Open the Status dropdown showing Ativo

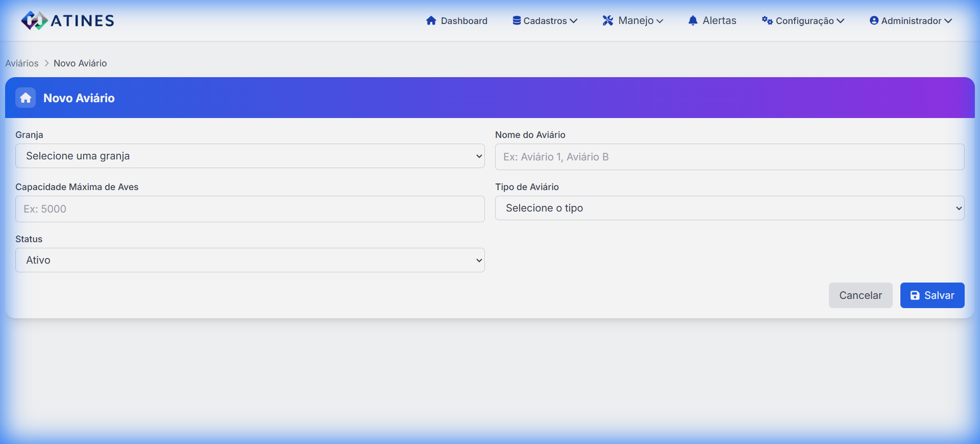point(250,260)
